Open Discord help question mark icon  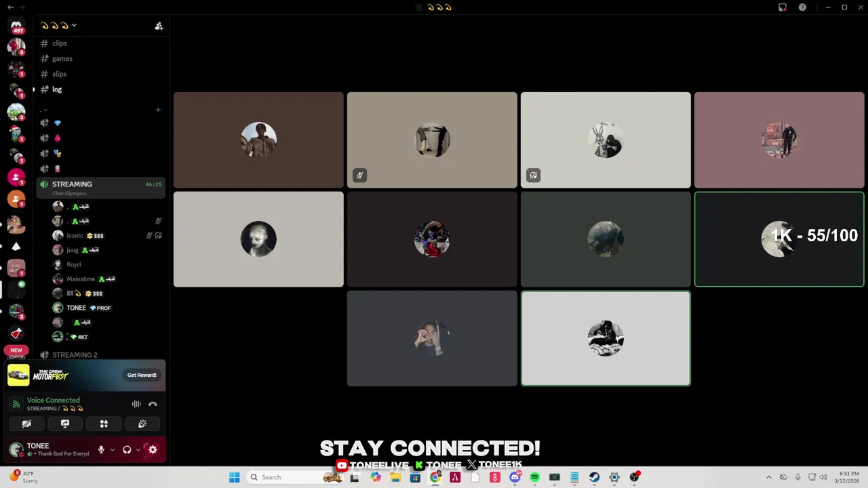pyautogui.click(x=802, y=7)
